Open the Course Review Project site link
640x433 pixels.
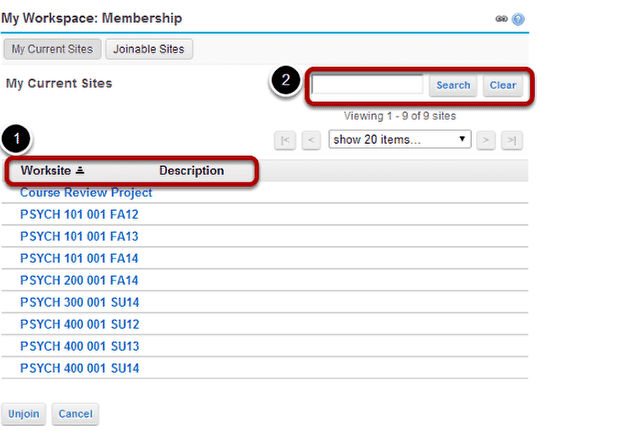point(86,193)
